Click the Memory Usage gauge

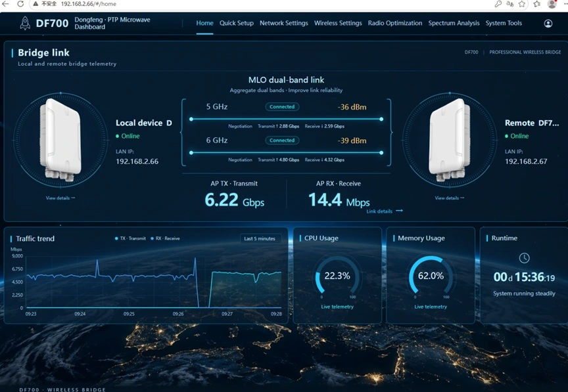(x=431, y=276)
